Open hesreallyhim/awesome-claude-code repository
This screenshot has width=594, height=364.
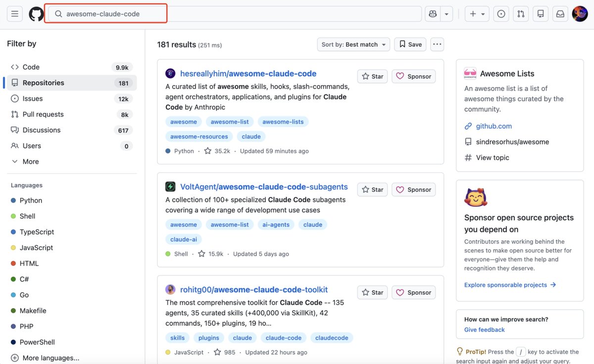[248, 74]
